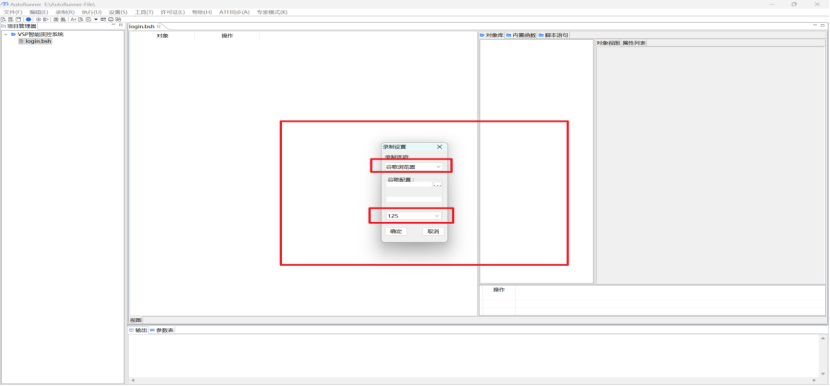830x386 pixels.
Task: Click the up arrow of output vertical scrollbar
Action: pos(823,338)
